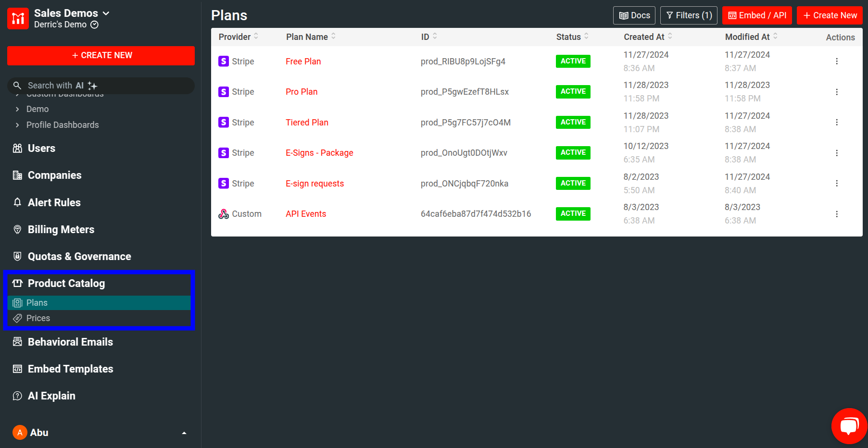Expand the Demo dashboards tree item
The height and width of the screenshot is (448, 868).
point(16,109)
